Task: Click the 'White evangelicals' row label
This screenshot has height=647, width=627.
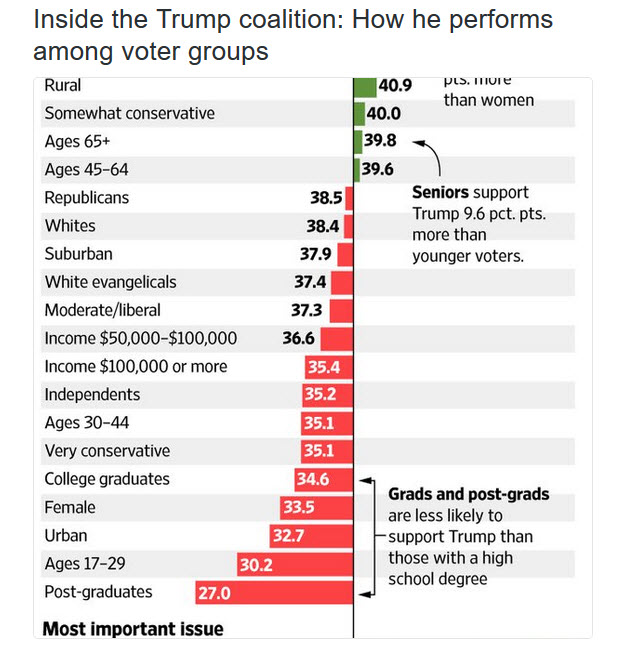Action: pyautogui.click(x=110, y=283)
